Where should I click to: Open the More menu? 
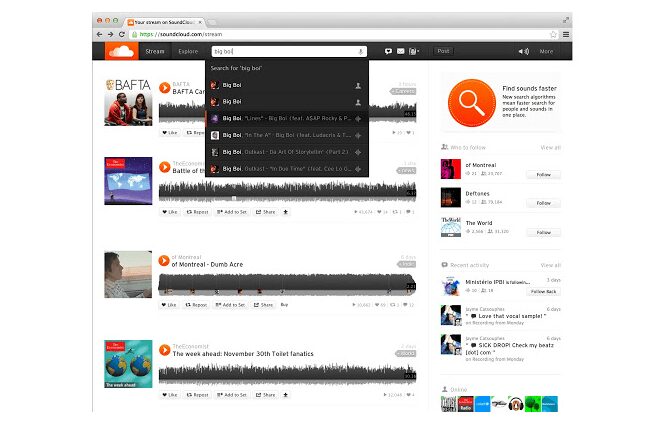(546, 51)
